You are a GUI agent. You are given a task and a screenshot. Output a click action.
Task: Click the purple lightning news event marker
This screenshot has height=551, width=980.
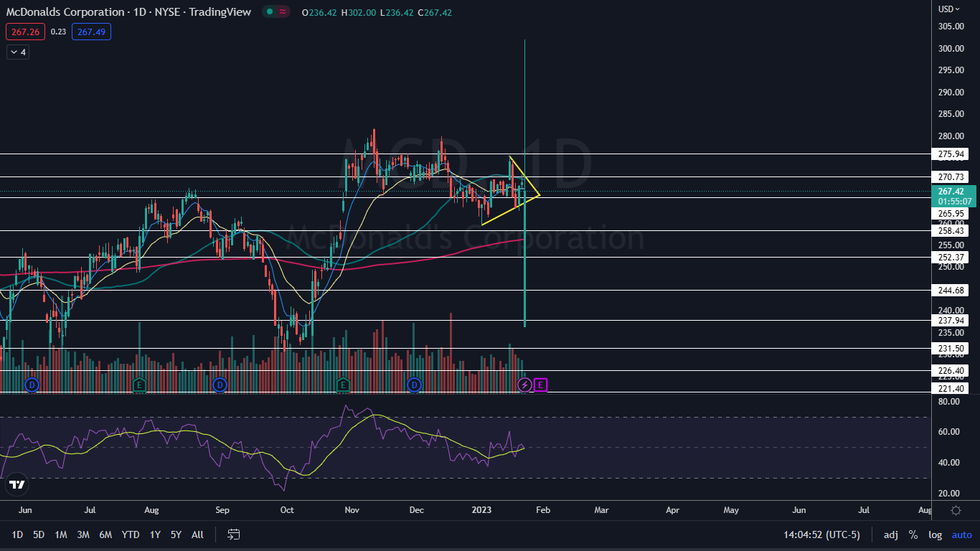pyautogui.click(x=524, y=385)
